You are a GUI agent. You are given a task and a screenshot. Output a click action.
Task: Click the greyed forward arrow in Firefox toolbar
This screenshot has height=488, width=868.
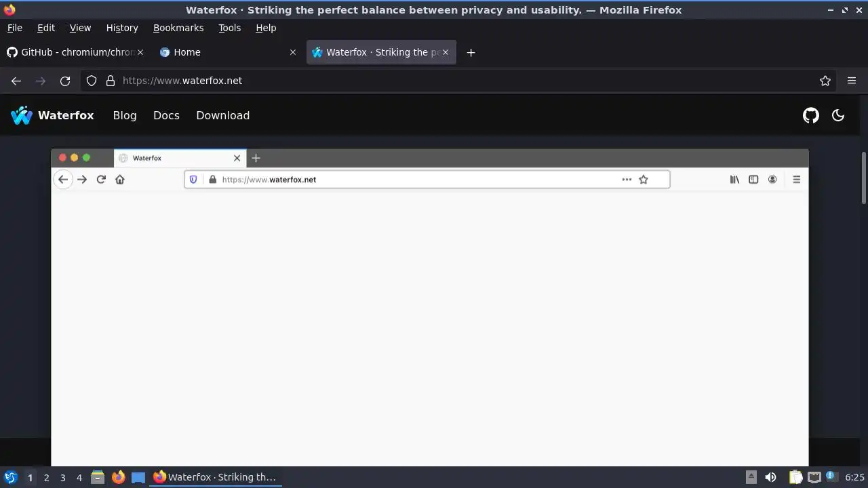coord(41,81)
